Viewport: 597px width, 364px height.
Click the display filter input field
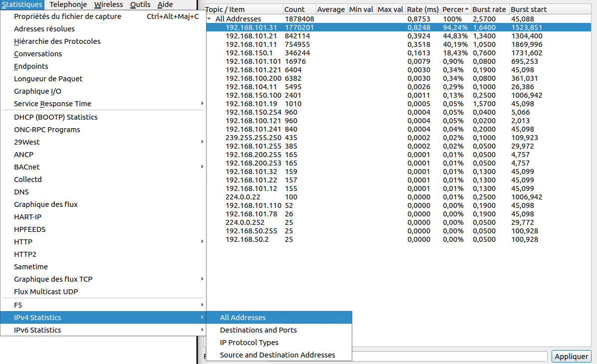click(x=449, y=357)
